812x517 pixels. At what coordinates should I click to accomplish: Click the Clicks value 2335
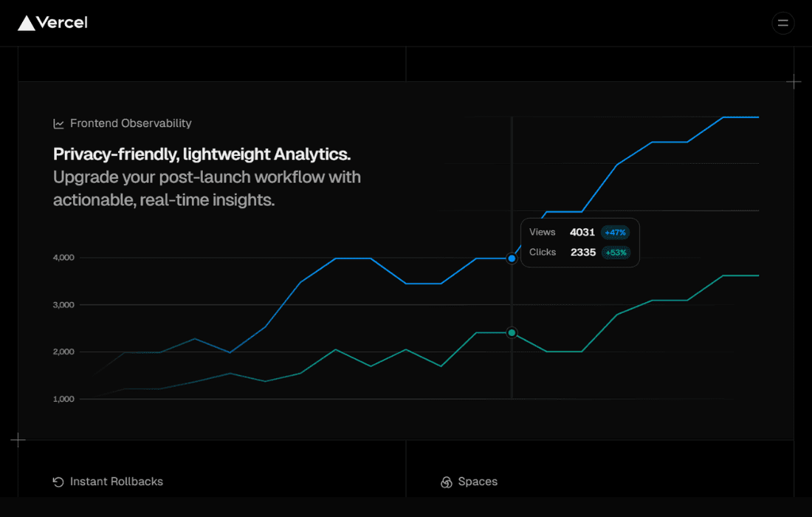[583, 253]
